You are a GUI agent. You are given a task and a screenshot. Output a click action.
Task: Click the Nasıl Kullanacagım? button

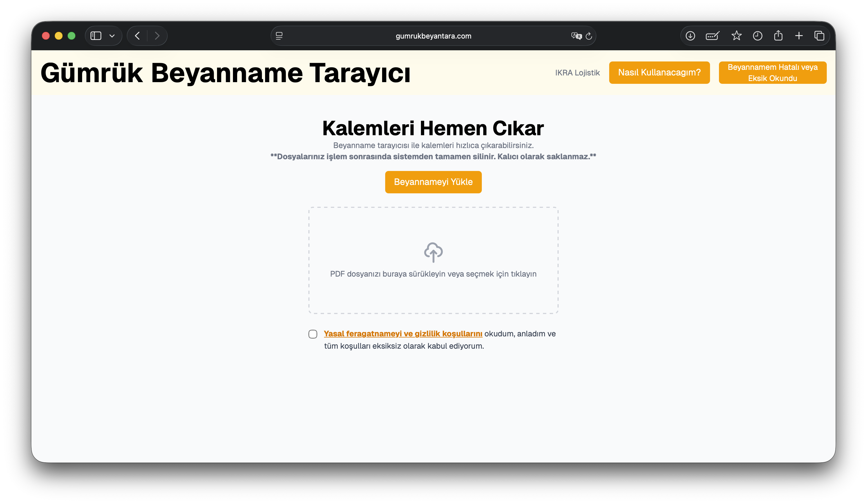[x=659, y=73]
